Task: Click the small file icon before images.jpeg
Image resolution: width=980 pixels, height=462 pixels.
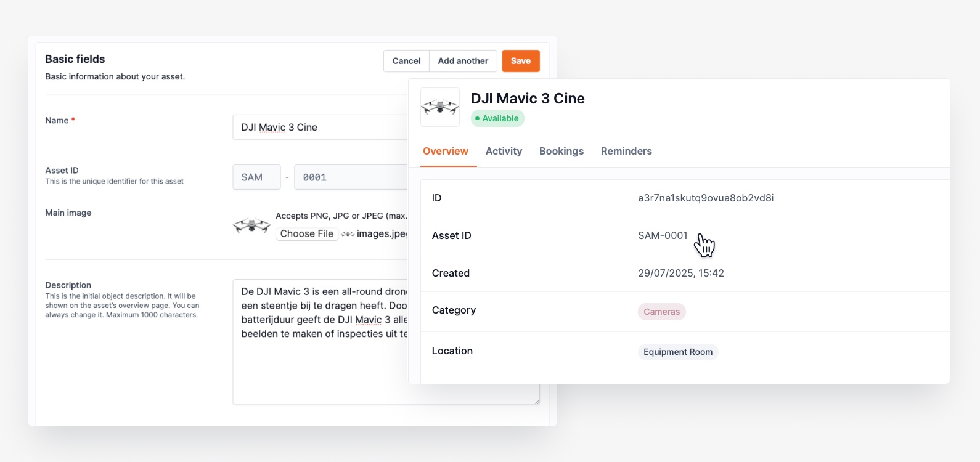Action: [348, 234]
